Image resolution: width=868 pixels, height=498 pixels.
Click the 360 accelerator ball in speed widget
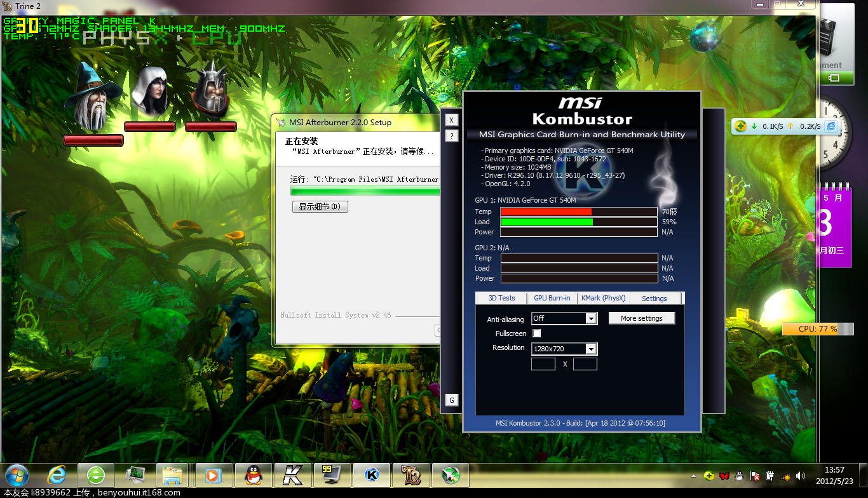740,126
